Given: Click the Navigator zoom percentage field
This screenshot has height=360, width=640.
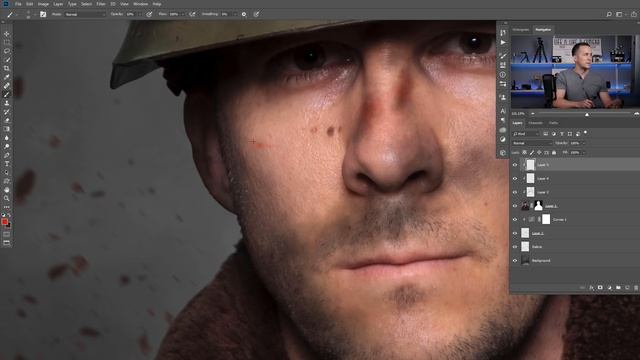Looking at the screenshot, I should tap(518, 114).
